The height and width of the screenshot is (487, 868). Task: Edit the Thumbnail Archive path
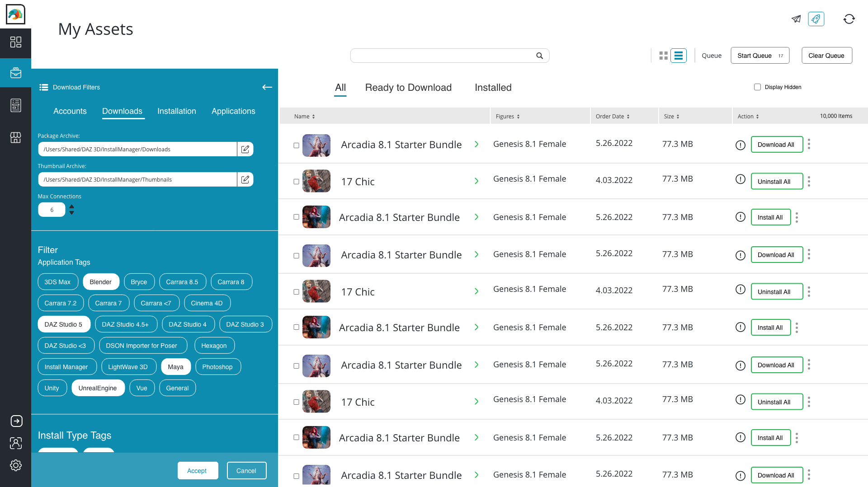click(x=245, y=179)
